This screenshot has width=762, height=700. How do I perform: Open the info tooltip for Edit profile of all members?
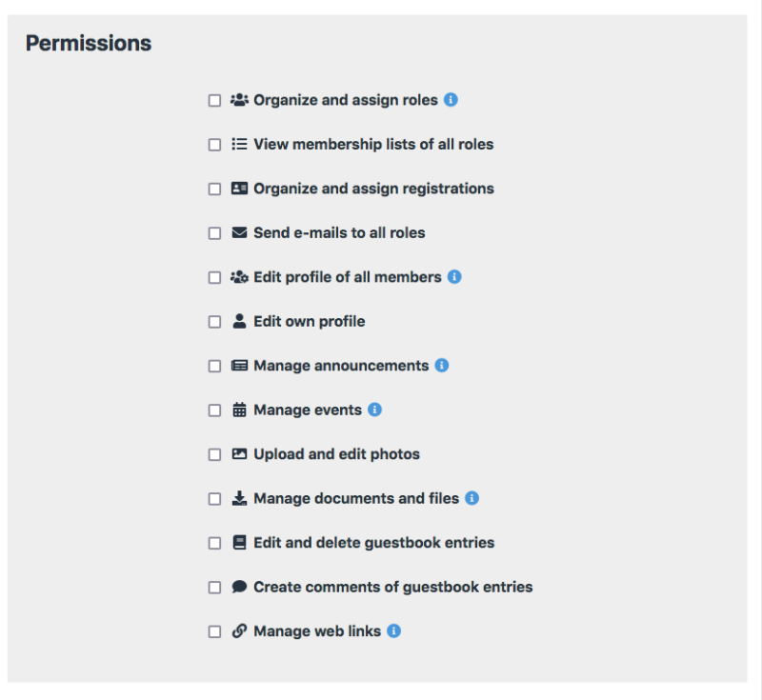(x=455, y=276)
